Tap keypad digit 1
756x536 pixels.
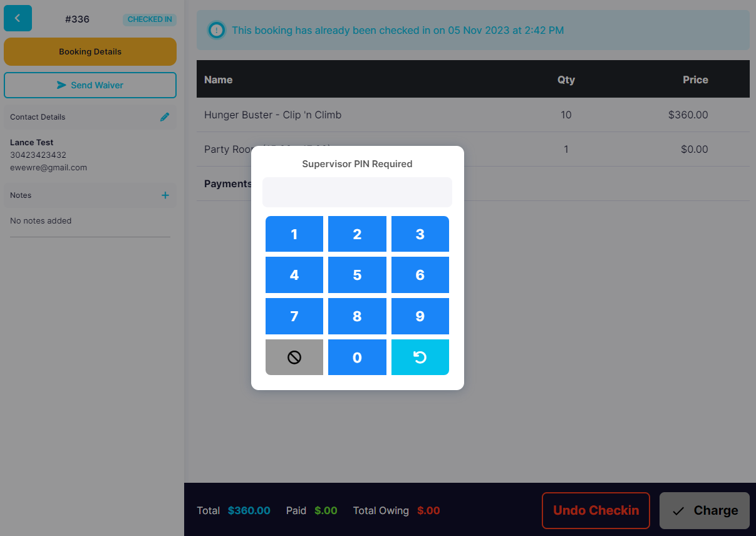click(x=294, y=234)
